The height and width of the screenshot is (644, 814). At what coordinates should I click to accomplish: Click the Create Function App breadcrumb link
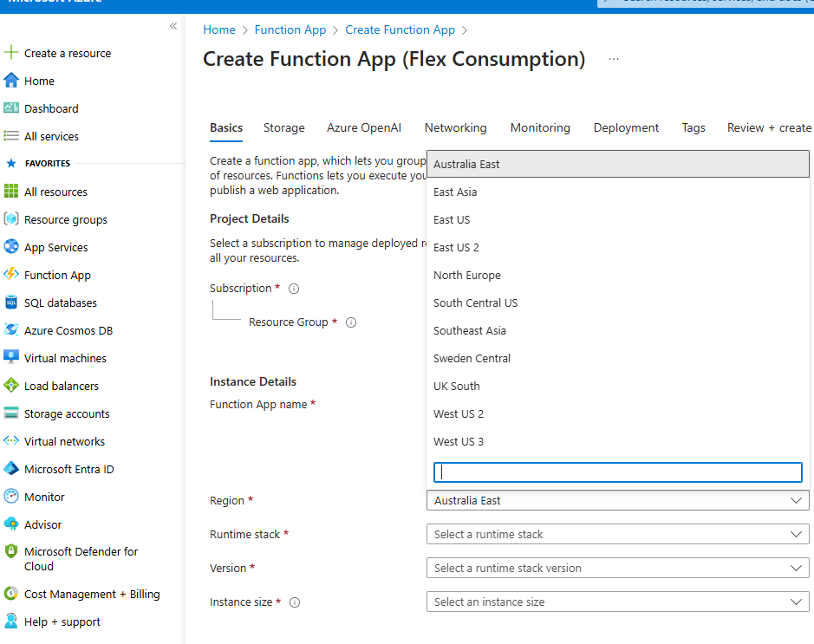coord(400,29)
